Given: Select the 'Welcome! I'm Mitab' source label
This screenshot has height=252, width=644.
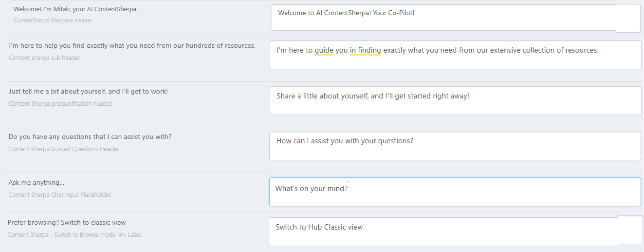Looking at the screenshot, I should tap(75, 9).
